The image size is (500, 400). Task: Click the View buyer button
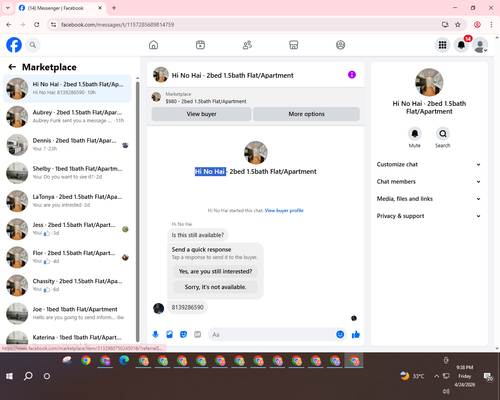201,114
